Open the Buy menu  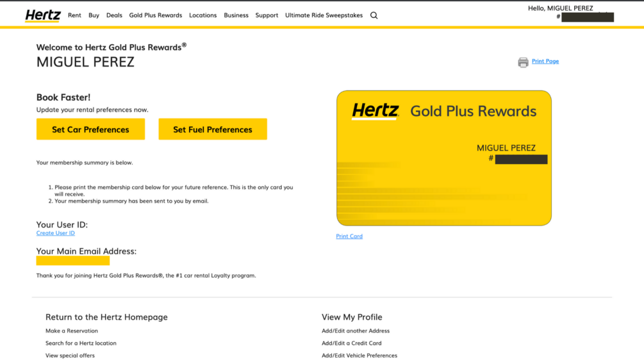click(94, 15)
